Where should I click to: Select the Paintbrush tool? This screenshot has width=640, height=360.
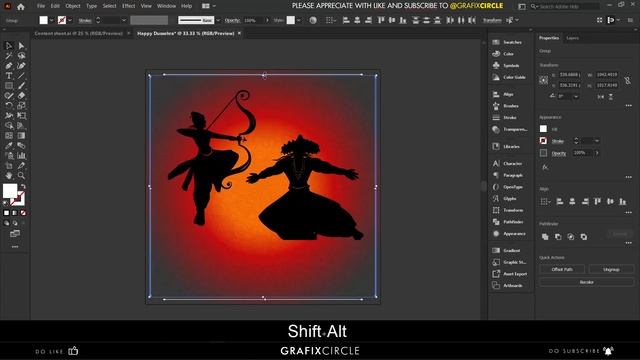[21, 86]
